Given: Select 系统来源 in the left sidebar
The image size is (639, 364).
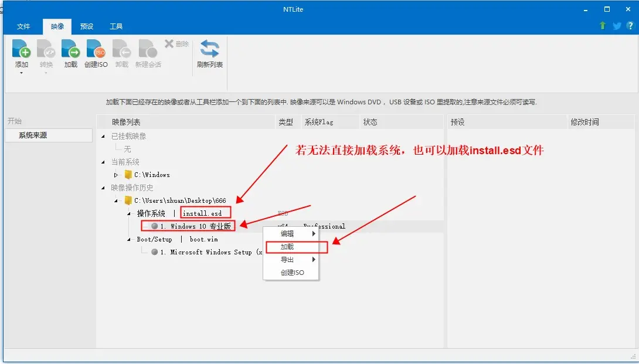Looking at the screenshot, I should click(x=49, y=135).
